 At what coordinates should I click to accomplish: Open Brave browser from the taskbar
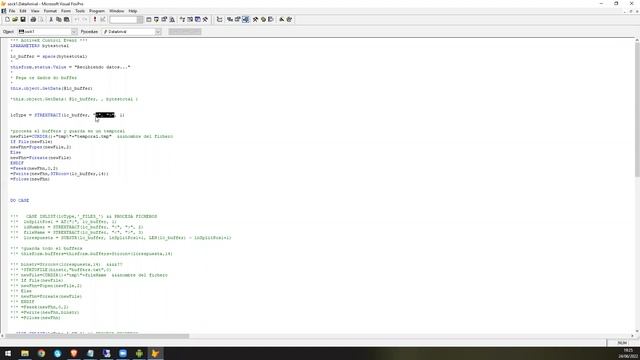click(x=74, y=353)
